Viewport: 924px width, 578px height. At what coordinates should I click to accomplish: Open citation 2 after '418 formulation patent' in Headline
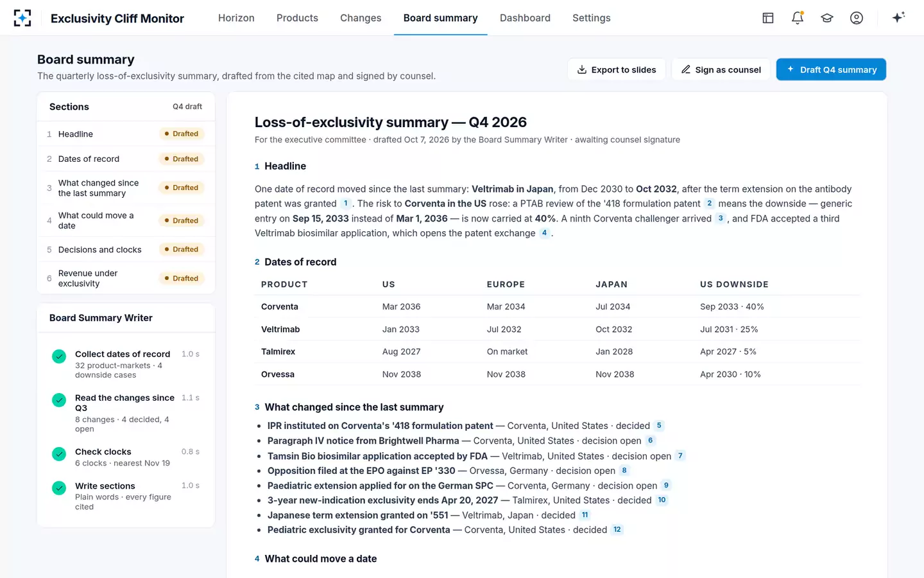click(x=710, y=204)
